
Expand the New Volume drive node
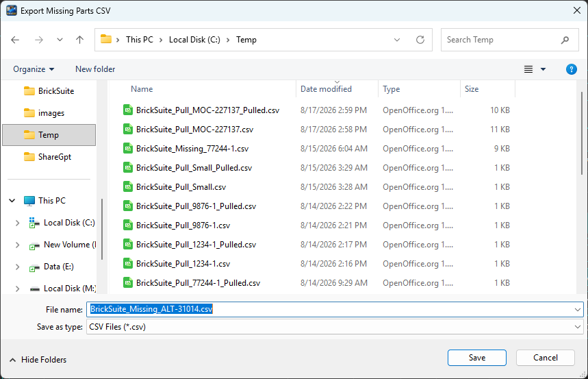pyautogui.click(x=17, y=245)
